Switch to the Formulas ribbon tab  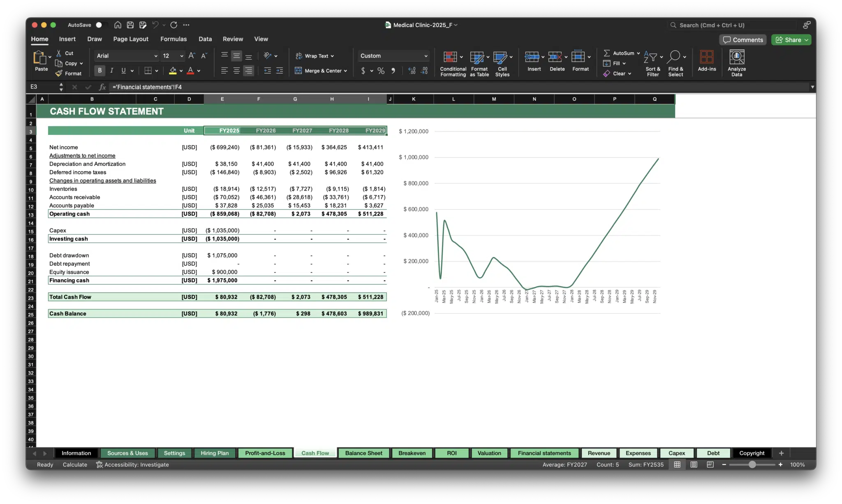(173, 39)
